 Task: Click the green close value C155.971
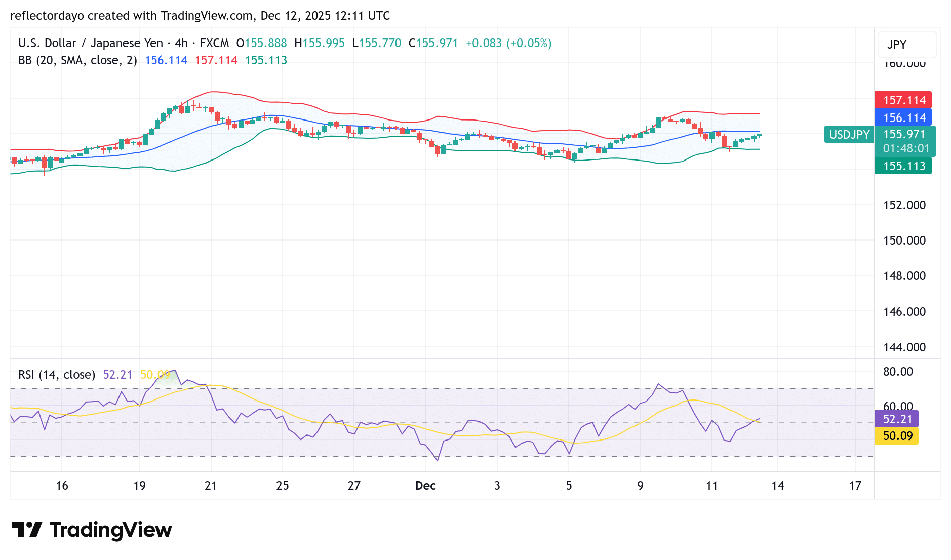(434, 44)
